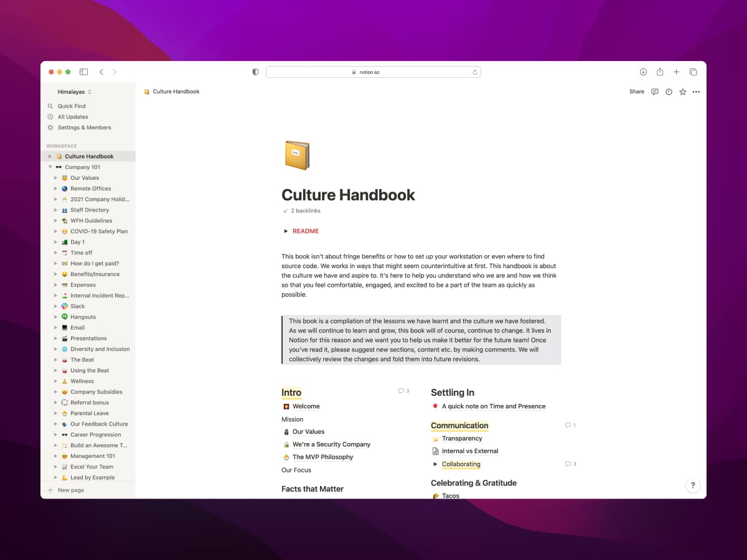Open We're a Security Company link

pyautogui.click(x=331, y=444)
